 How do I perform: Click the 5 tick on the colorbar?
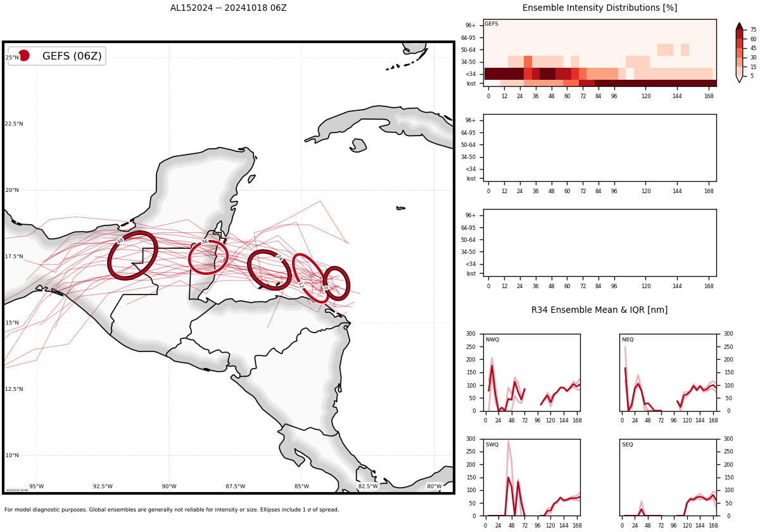coord(752,76)
